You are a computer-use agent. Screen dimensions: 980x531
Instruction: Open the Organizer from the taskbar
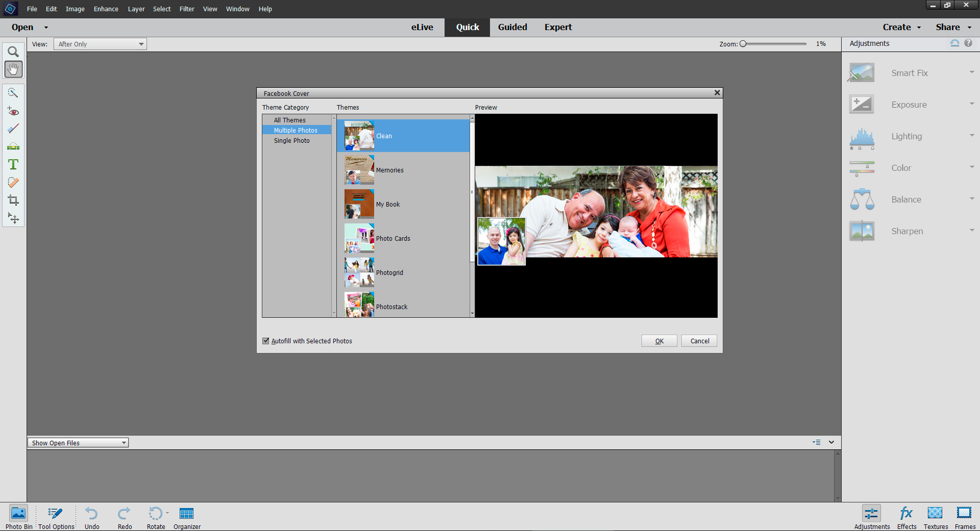coord(187,517)
